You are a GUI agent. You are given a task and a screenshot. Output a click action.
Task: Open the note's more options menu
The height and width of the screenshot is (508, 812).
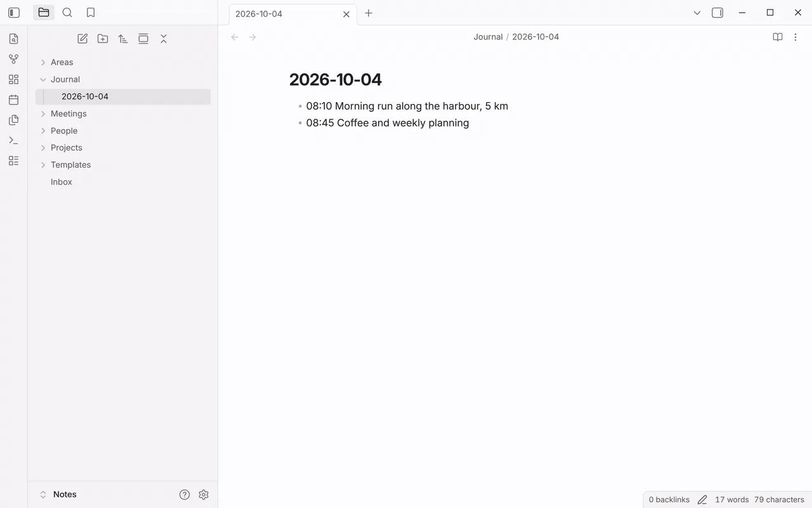point(796,37)
